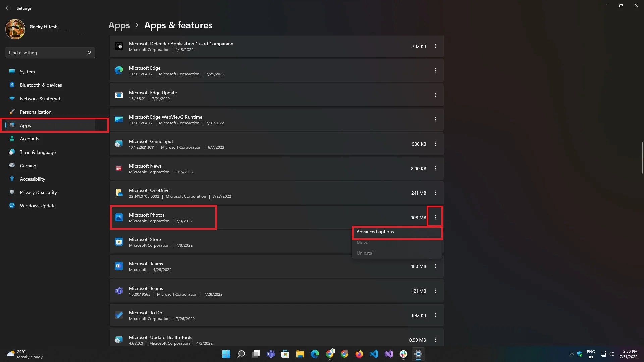Open the Apps breadcrumb link
This screenshot has height=362, width=644.
[x=119, y=25]
